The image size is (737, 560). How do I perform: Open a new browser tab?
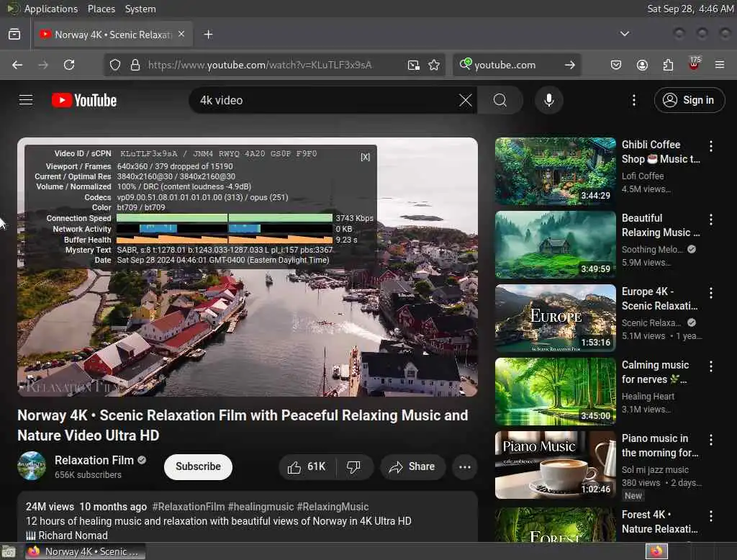pos(208,35)
